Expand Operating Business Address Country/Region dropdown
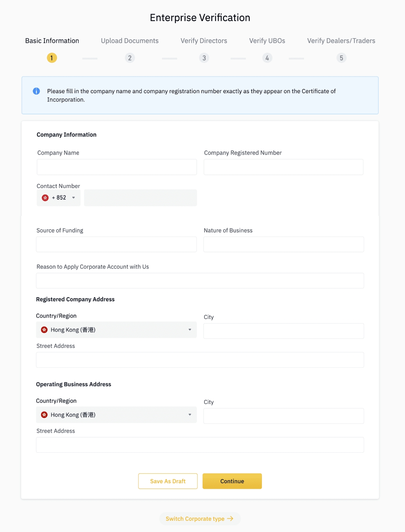The width and height of the screenshot is (405, 532). (x=116, y=415)
